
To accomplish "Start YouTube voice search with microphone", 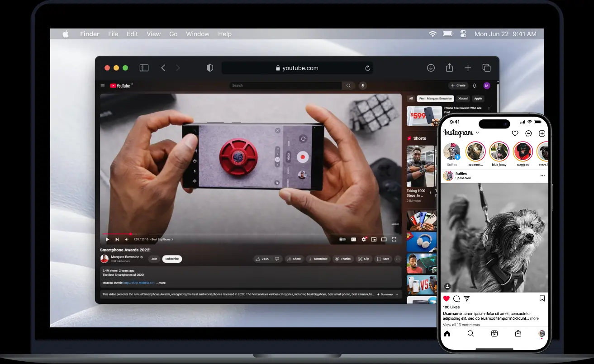I will coord(362,85).
